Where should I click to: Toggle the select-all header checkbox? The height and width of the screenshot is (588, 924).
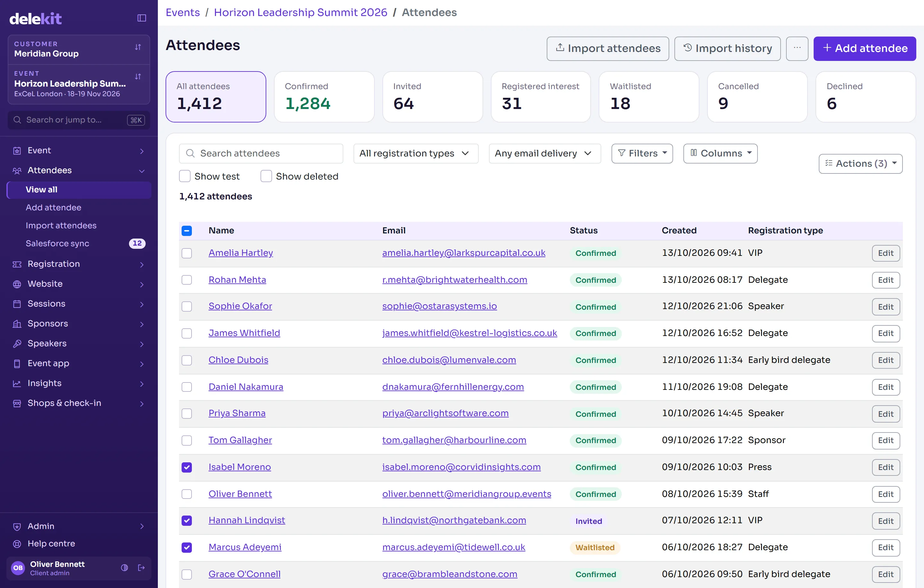tap(187, 231)
